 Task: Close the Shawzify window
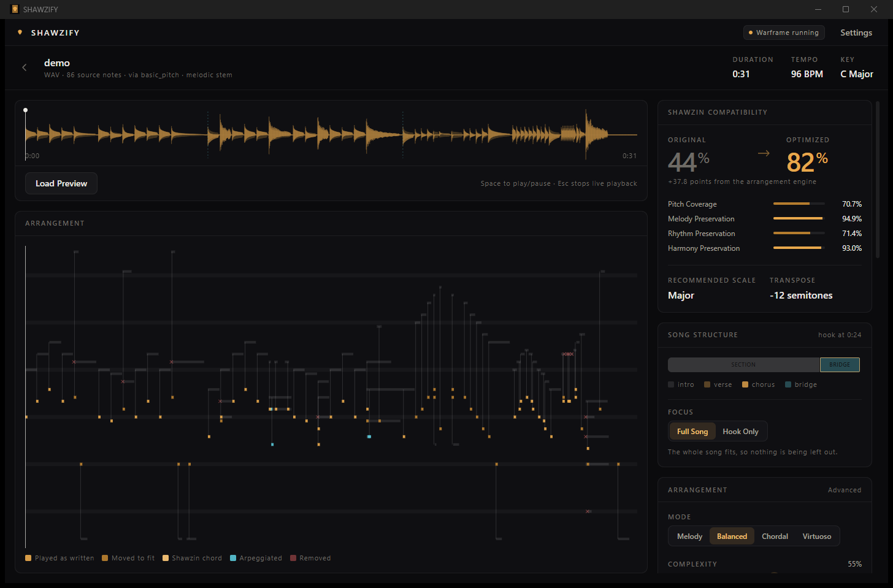pyautogui.click(x=874, y=9)
